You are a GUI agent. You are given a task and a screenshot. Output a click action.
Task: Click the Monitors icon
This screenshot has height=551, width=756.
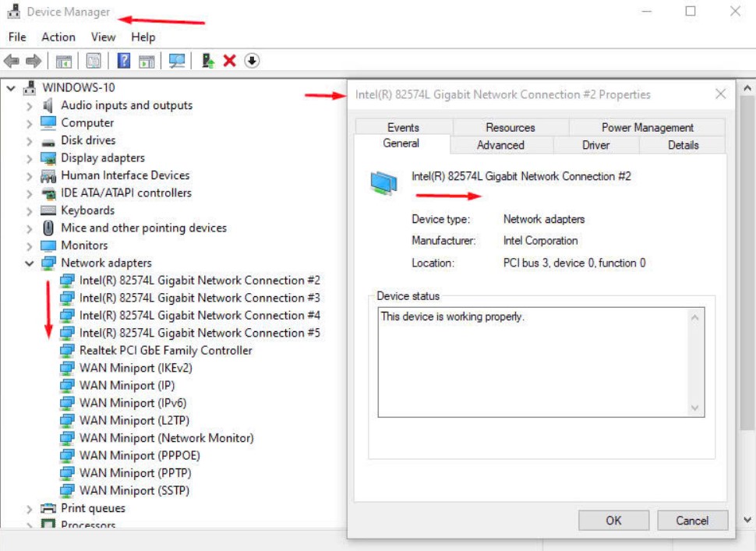pos(48,245)
